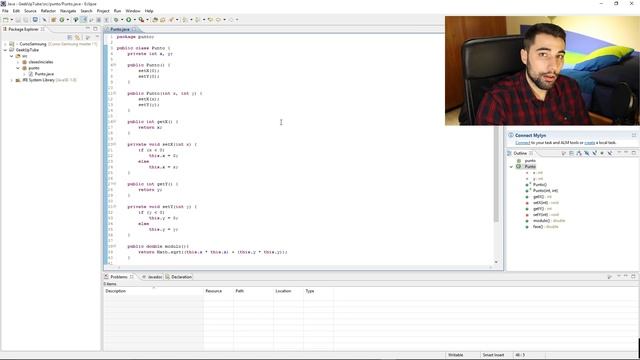Toggle Hide Non-Public Members in Outline

[x=602, y=153]
